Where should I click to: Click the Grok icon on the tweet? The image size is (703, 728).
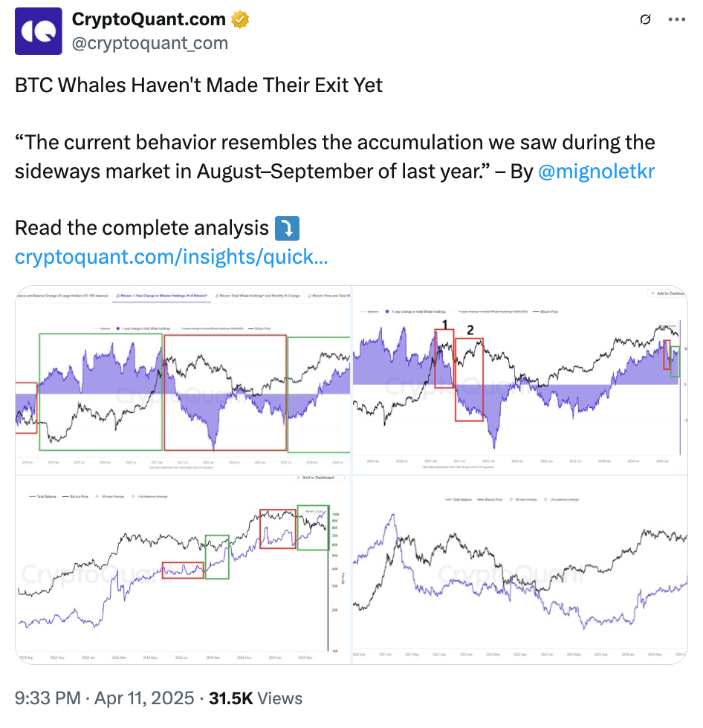tap(645, 20)
